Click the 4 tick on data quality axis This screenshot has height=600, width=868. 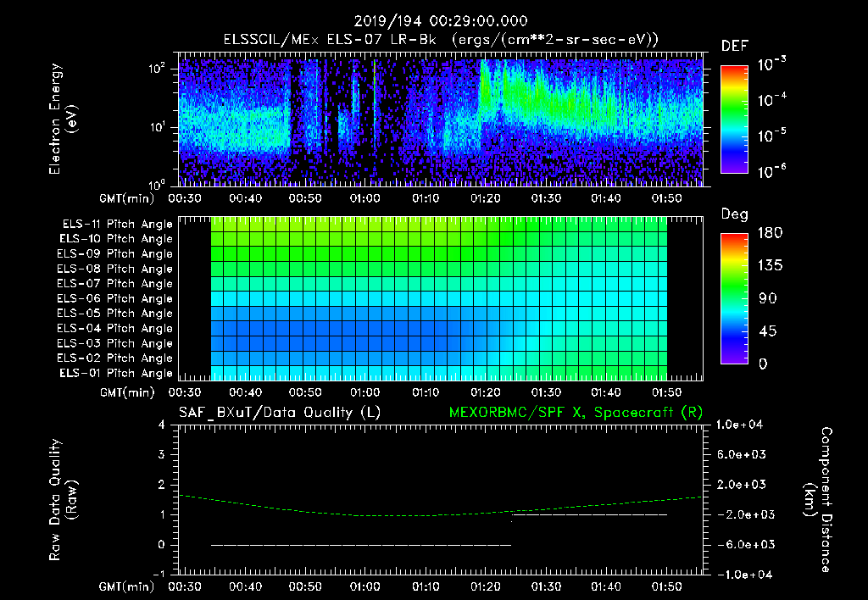(x=162, y=425)
